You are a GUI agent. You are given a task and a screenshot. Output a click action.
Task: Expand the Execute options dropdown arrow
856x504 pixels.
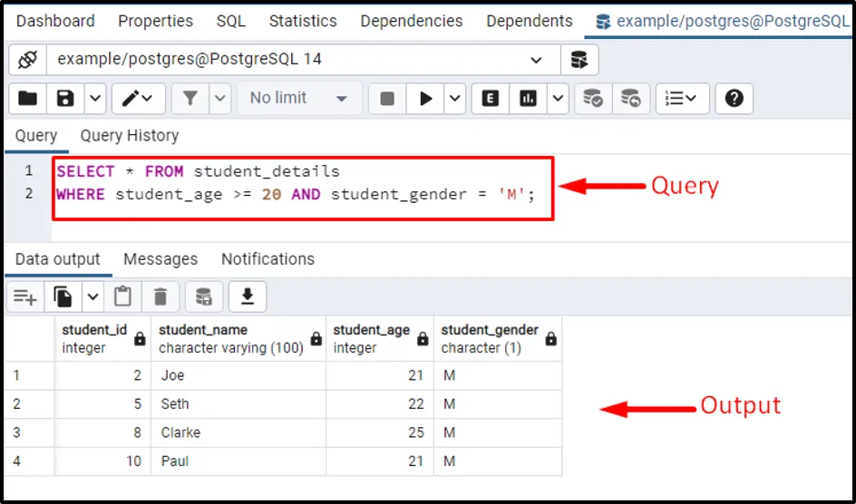point(455,98)
